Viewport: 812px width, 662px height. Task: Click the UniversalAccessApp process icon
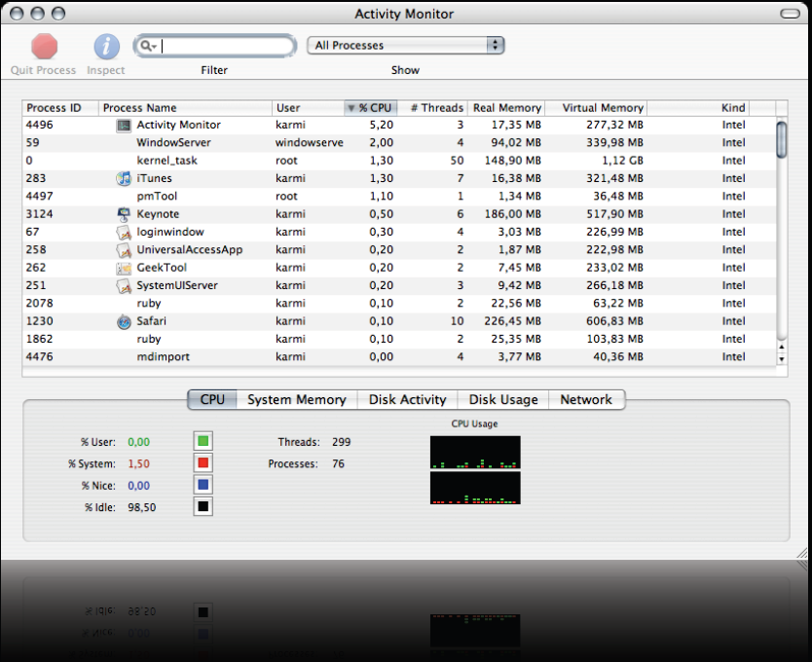coord(124,250)
